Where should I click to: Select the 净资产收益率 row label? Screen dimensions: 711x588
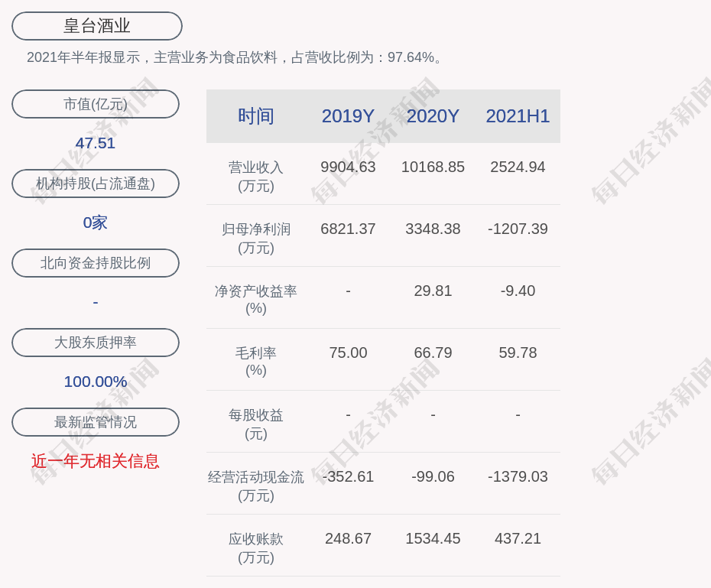point(256,300)
